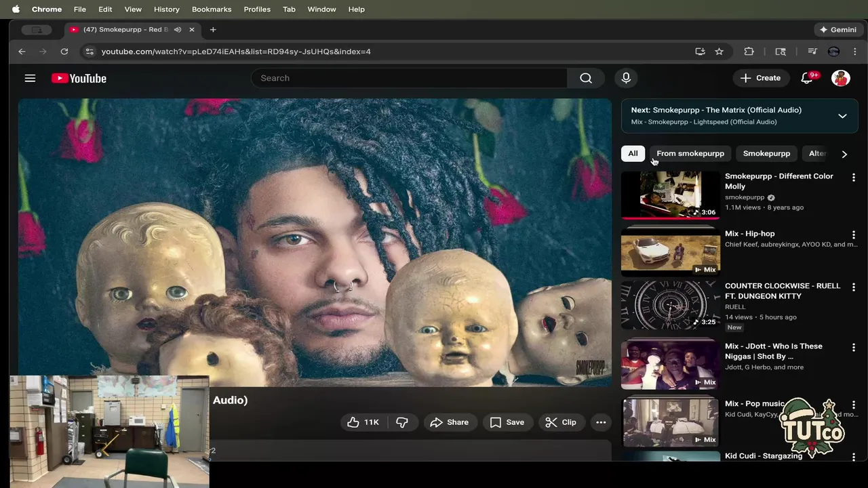Open the Profiles menu
868x488 pixels.
click(x=257, y=9)
